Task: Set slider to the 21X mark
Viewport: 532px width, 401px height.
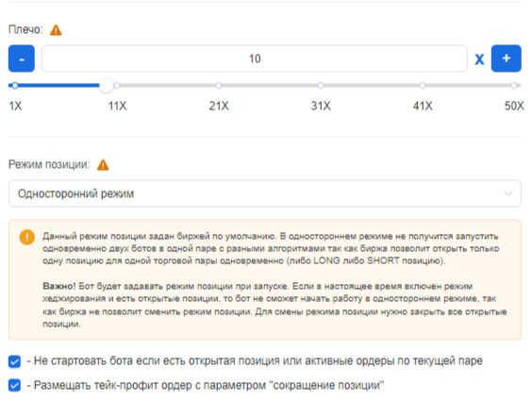Action: pyautogui.click(x=219, y=86)
